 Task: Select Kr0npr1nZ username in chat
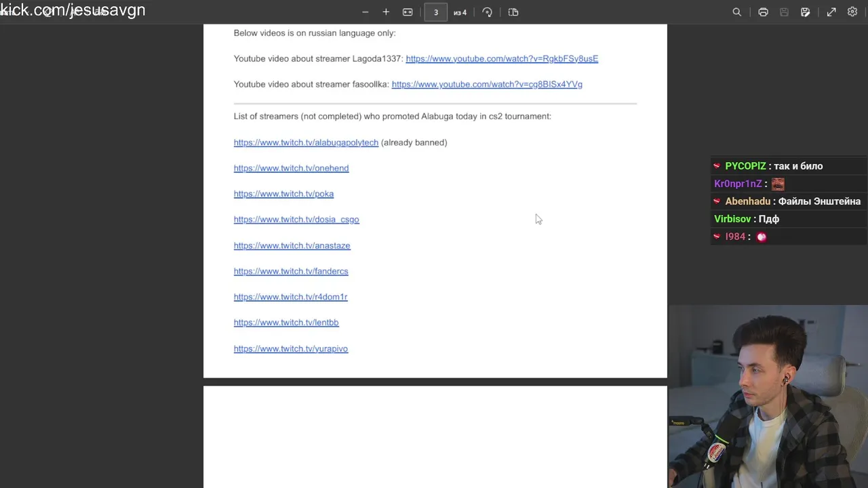pyautogui.click(x=738, y=184)
